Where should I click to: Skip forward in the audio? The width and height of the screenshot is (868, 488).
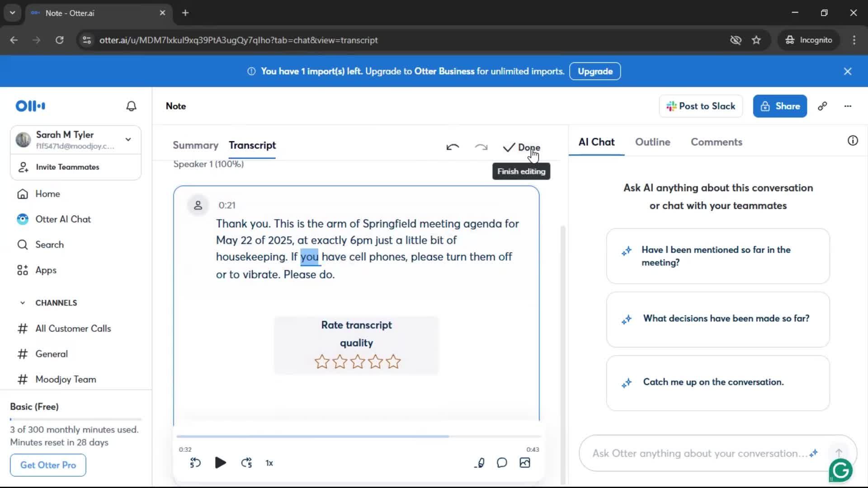pyautogui.click(x=246, y=463)
